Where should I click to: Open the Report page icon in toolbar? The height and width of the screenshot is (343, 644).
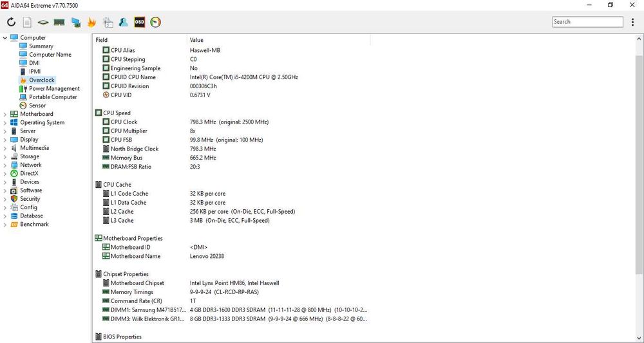26,22
